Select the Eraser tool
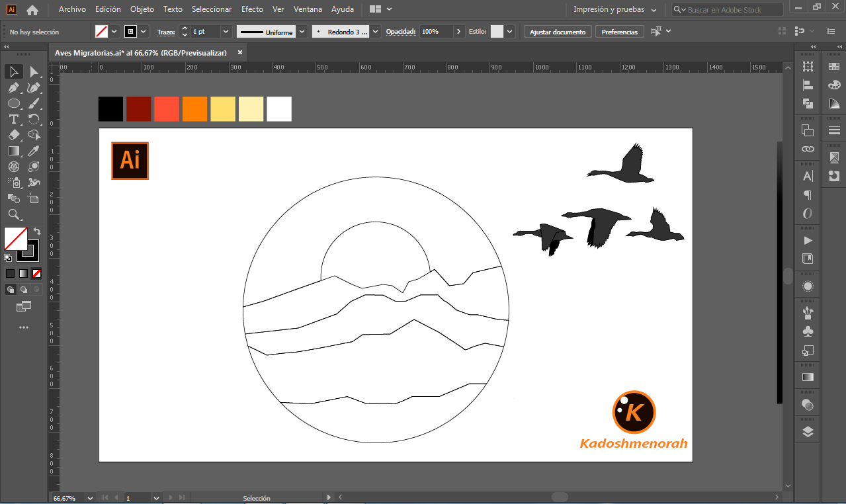The image size is (846, 504). tap(13, 135)
